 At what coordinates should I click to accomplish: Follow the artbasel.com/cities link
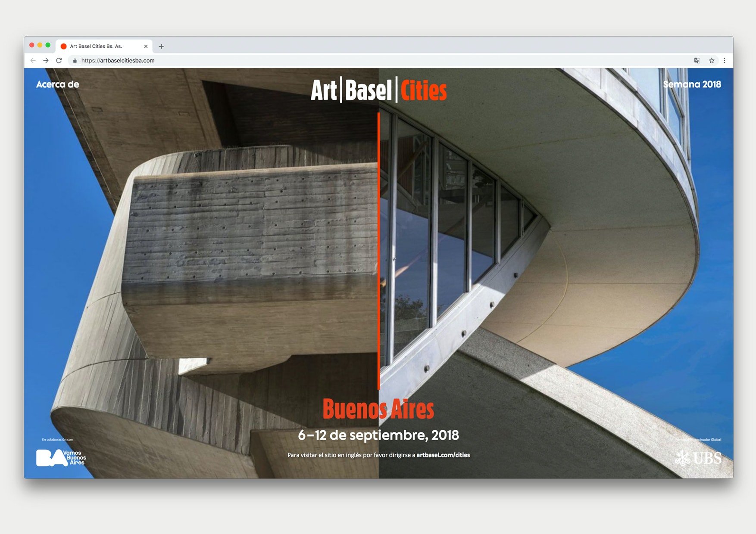click(x=443, y=455)
